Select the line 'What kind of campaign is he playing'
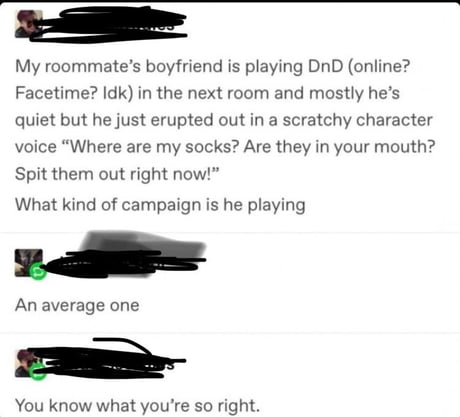Image resolution: width=460 pixels, height=417 pixels. pos(160,205)
